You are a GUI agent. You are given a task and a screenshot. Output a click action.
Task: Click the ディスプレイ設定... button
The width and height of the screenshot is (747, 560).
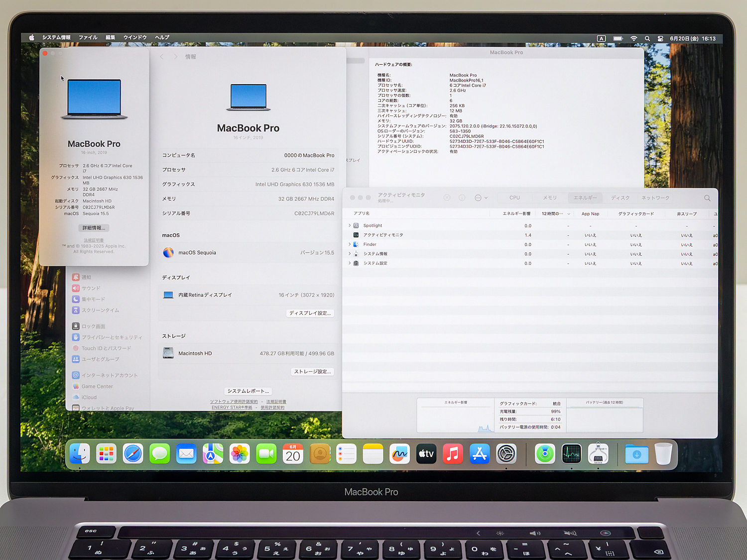[x=310, y=313]
